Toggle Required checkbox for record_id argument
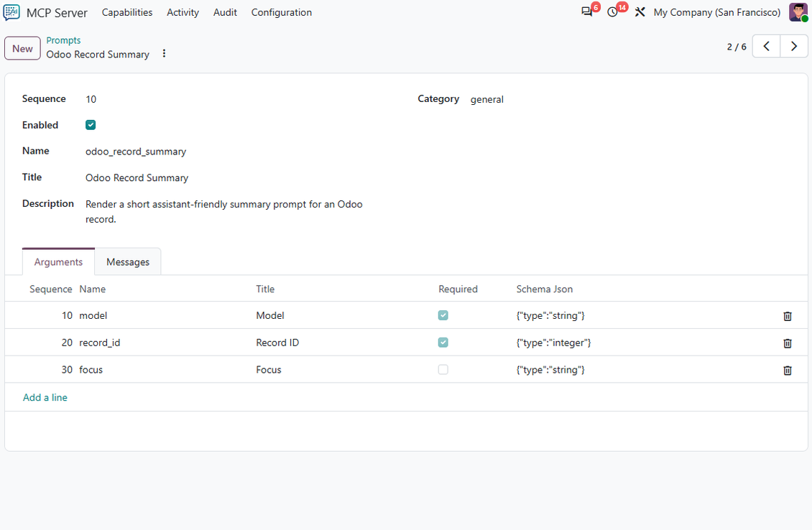812x530 pixels. point(443,342)
